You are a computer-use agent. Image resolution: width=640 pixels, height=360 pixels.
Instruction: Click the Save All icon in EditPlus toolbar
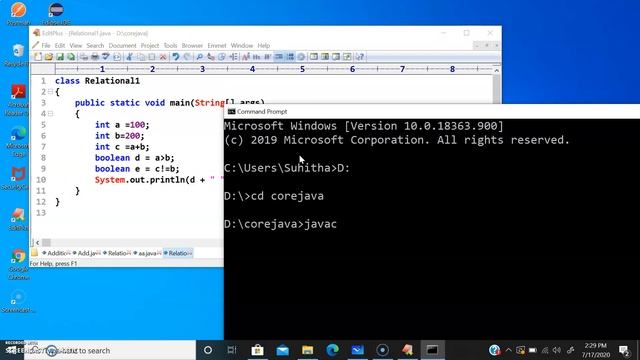coord(71,57)
